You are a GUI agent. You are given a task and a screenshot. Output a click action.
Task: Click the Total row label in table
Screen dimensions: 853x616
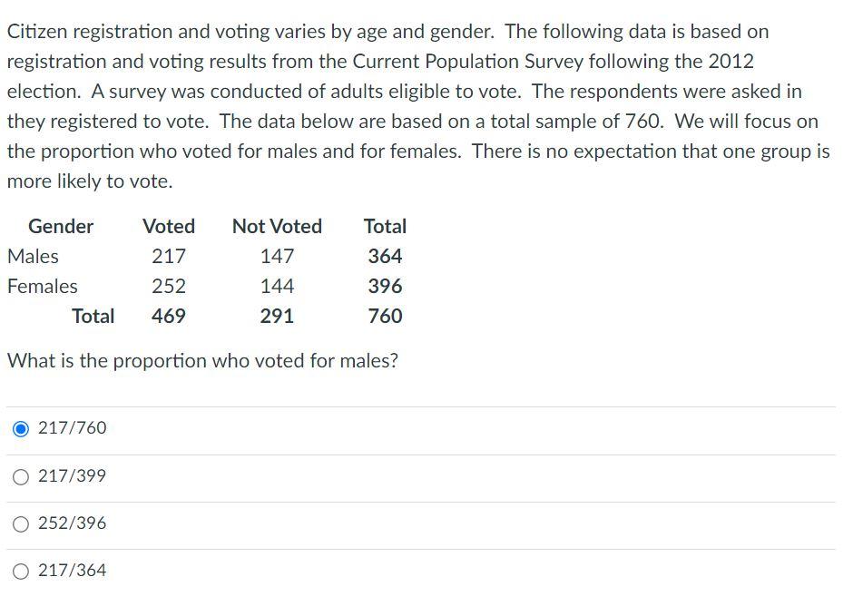[x=93, y=316]
